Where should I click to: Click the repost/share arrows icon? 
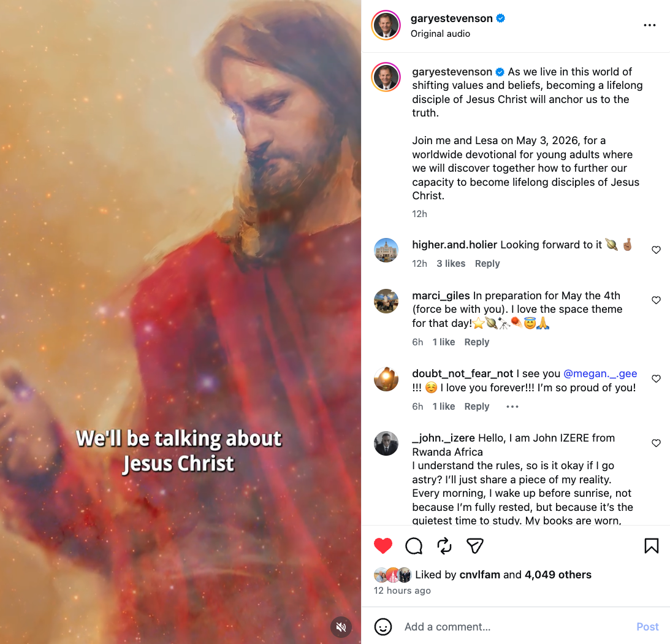(444, 545)
